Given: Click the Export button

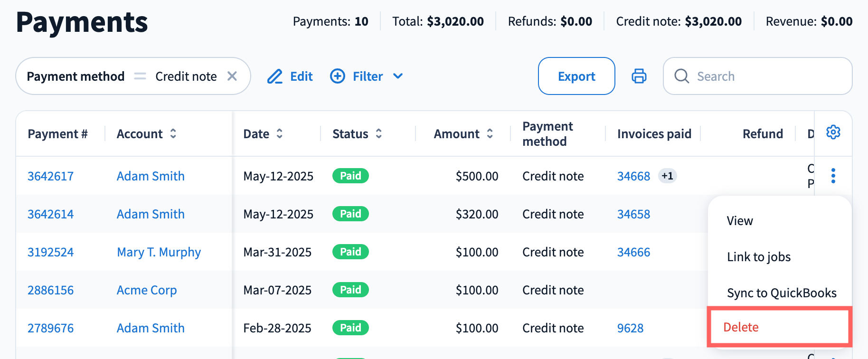Looking at the screenshot, I should tap(576, 76).
